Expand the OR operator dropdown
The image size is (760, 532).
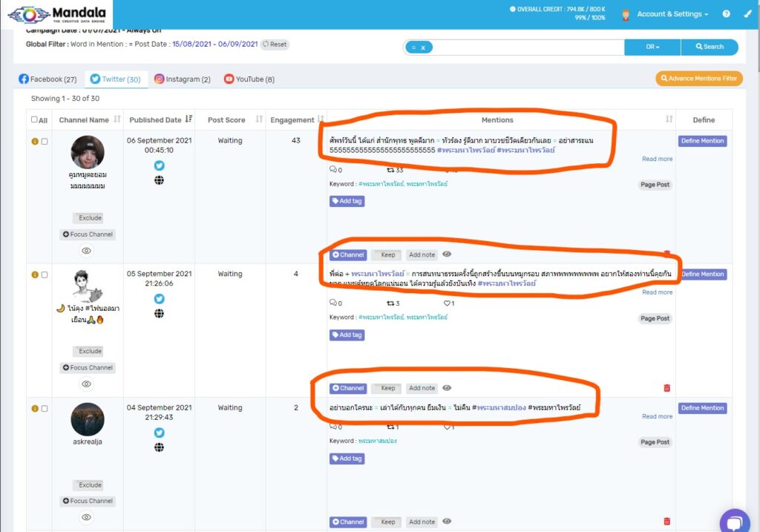pos(652,47)
